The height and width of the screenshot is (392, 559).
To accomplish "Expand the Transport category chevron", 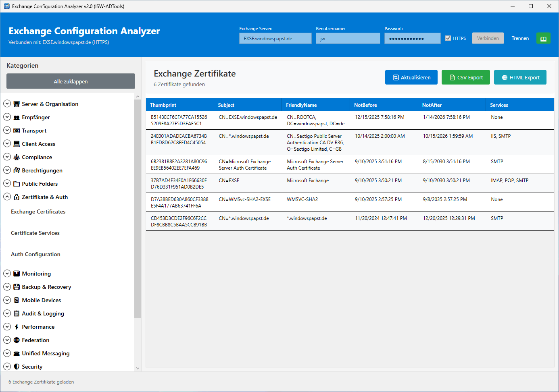I will tap(7, 131).
